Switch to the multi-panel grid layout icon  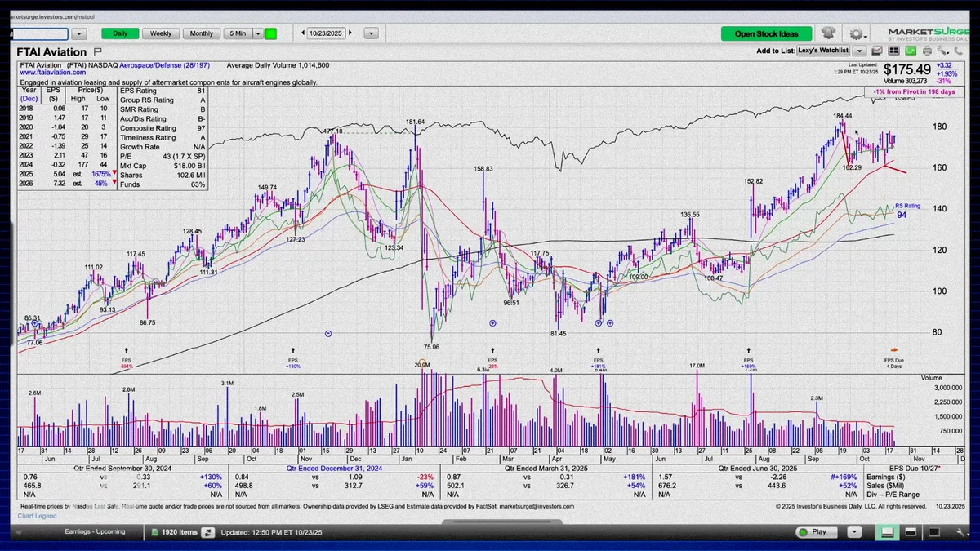tap(893, 51)
